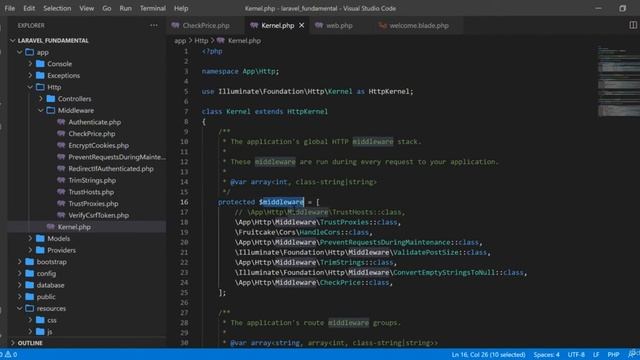Click the CheckPrice::class line in the editor

click(x=313, y=282)
